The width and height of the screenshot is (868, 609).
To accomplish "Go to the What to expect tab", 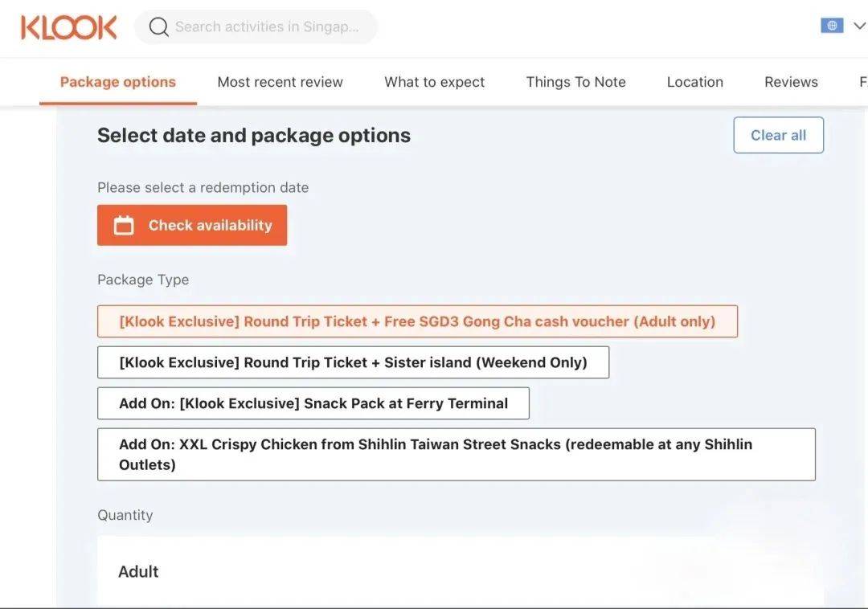I will 434,82.
